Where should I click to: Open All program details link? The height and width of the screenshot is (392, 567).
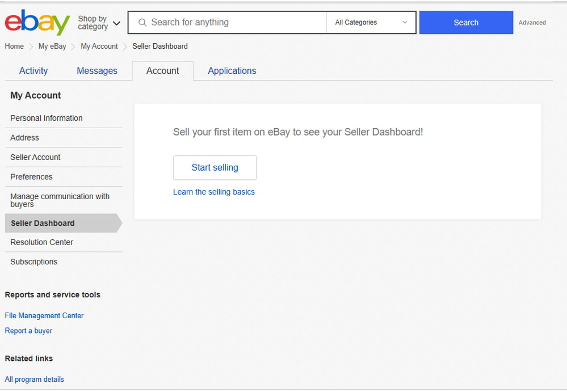(35, 380)
